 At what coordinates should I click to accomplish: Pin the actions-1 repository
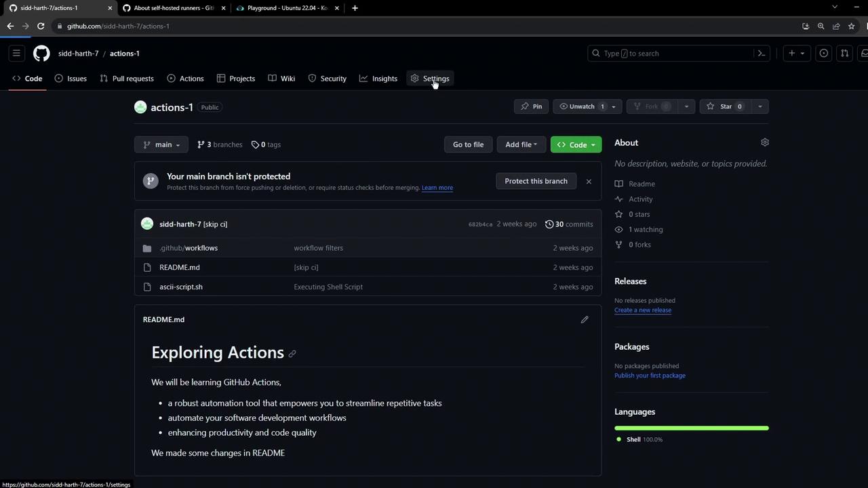coord(531,106)
